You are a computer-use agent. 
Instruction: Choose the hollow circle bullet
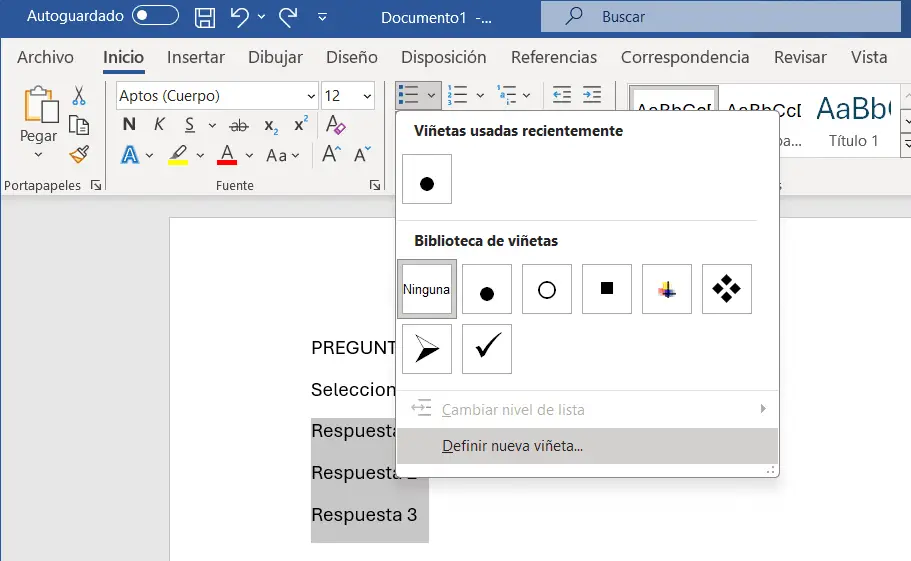(547, 289)
